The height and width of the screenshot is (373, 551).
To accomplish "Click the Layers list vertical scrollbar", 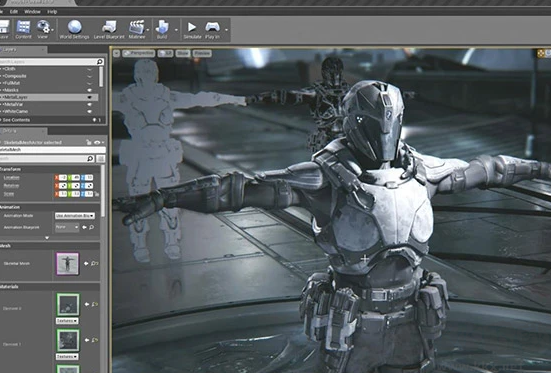I will [x=101, y=77].
